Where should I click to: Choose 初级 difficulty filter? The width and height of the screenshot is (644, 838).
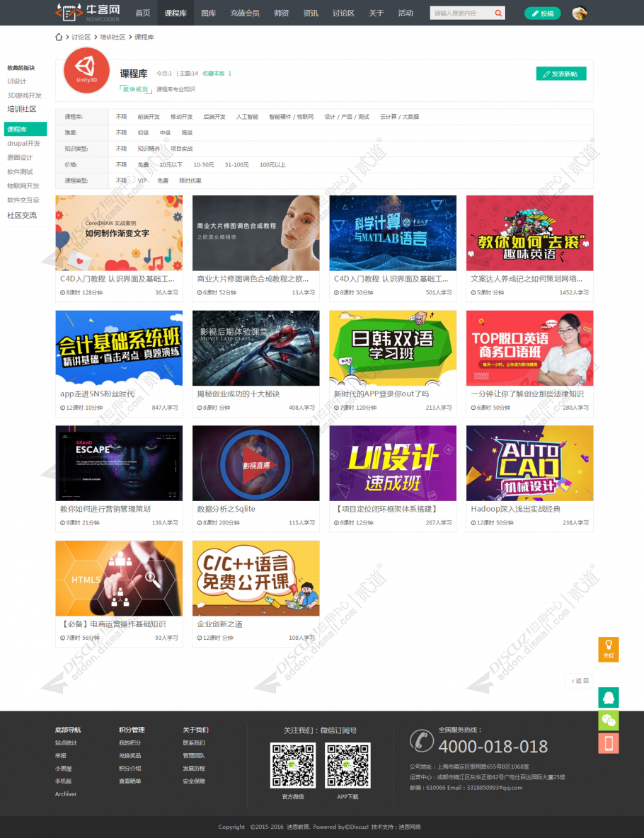[x=143, y=132]
